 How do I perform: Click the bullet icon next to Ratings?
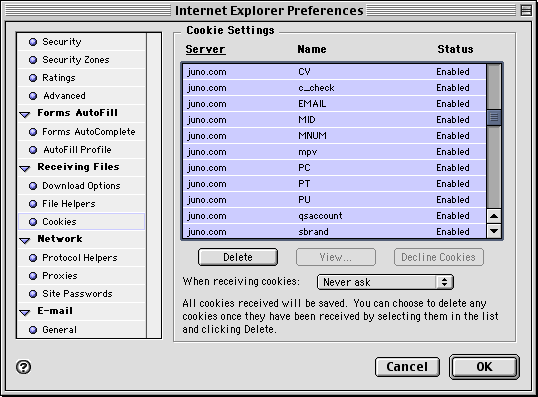(x=33, y=78)
